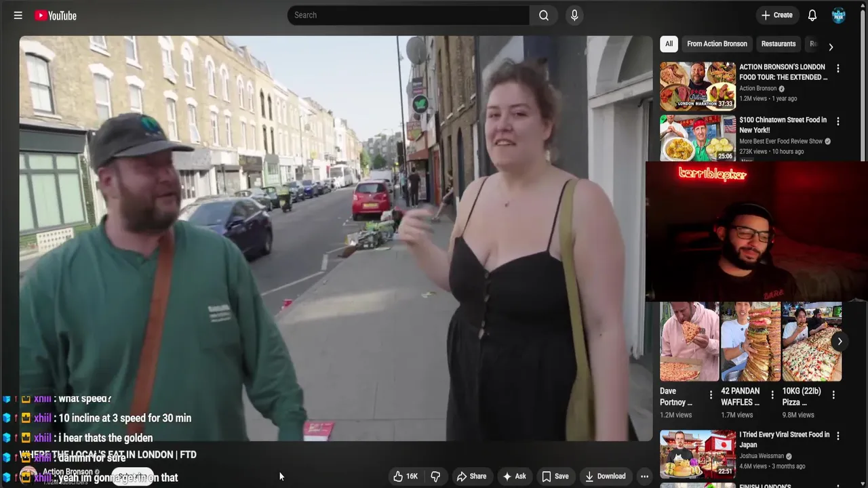868x488 pixels.
Task: Click the main video player
Action: point(336,239)
